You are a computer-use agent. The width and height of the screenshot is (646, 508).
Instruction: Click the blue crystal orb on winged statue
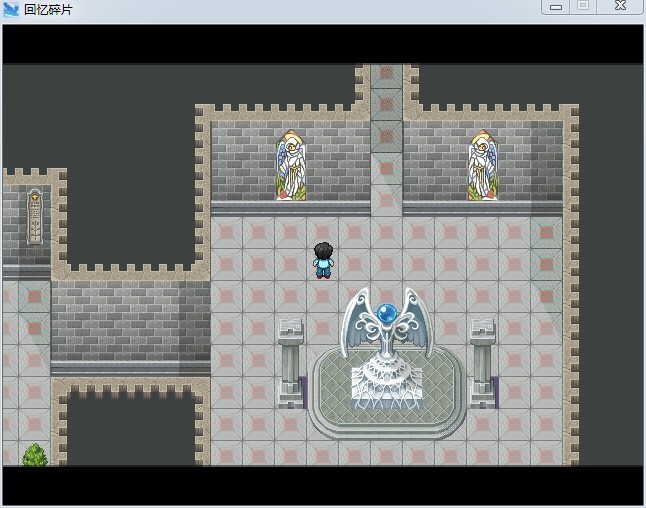387,313
